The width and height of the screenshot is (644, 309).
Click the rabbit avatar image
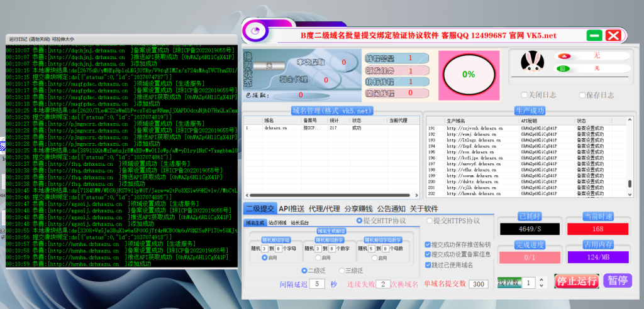(x=532, y=63)
